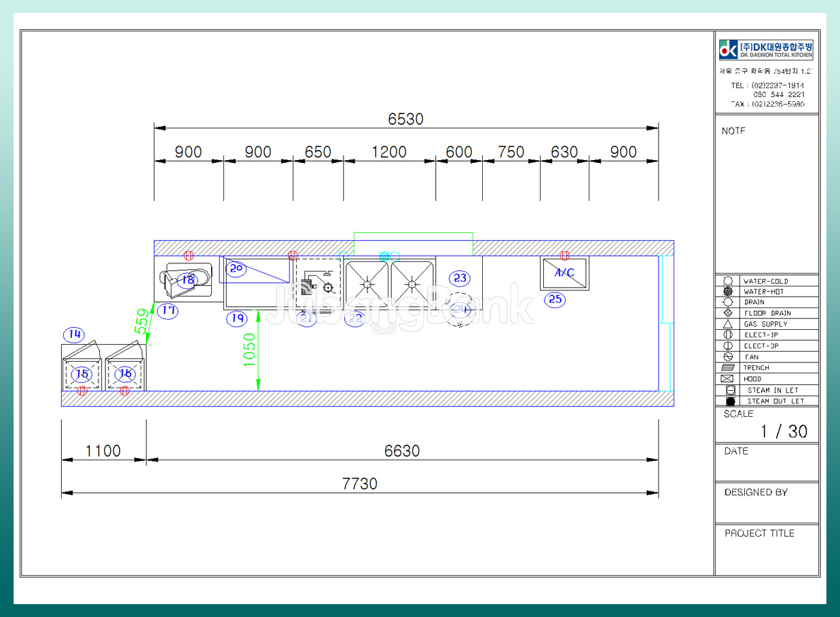Pick the HOOD crossed-box legend symbol
Image resolution: width=840 pixels, height=617 pixels.
click(727, 379)
